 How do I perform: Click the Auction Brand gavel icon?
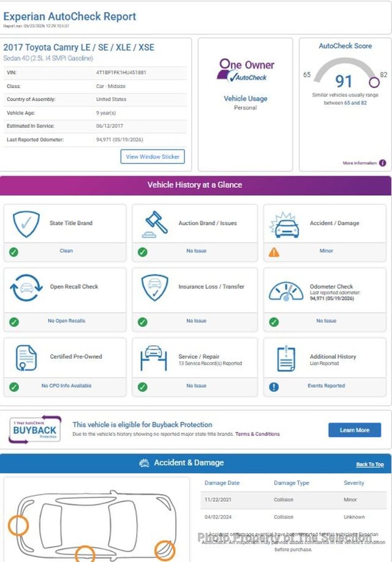point(155,224)
